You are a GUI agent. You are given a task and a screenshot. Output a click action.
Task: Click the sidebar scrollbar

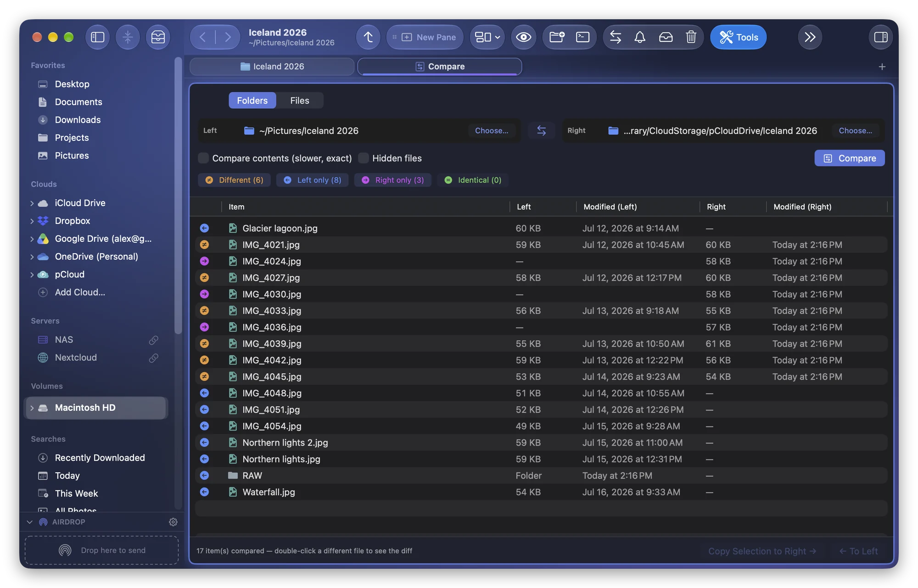[x=178, y=196]
